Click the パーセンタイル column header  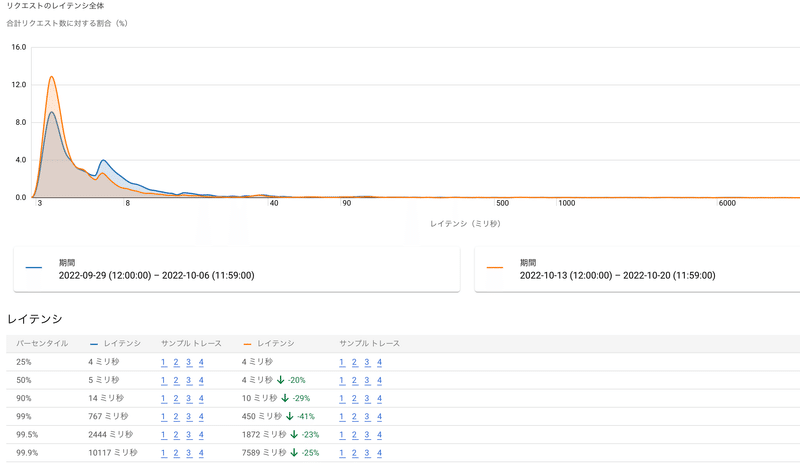click(x=42, y=344)
